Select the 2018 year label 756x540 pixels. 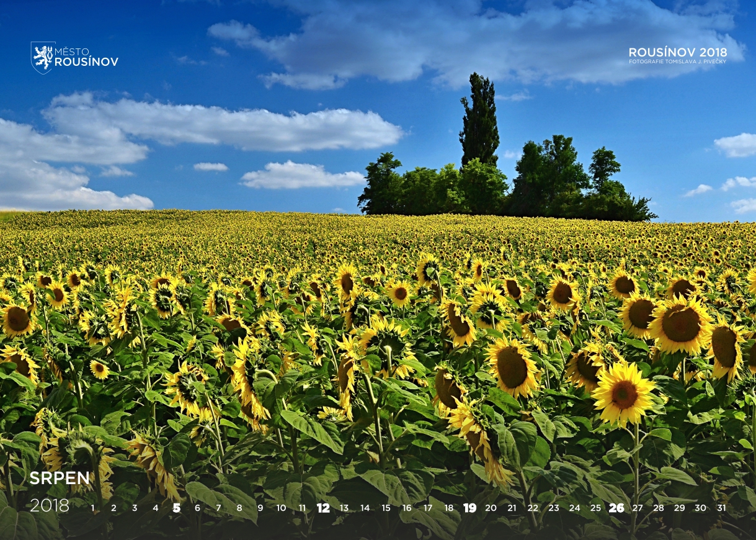coord(50,506)
